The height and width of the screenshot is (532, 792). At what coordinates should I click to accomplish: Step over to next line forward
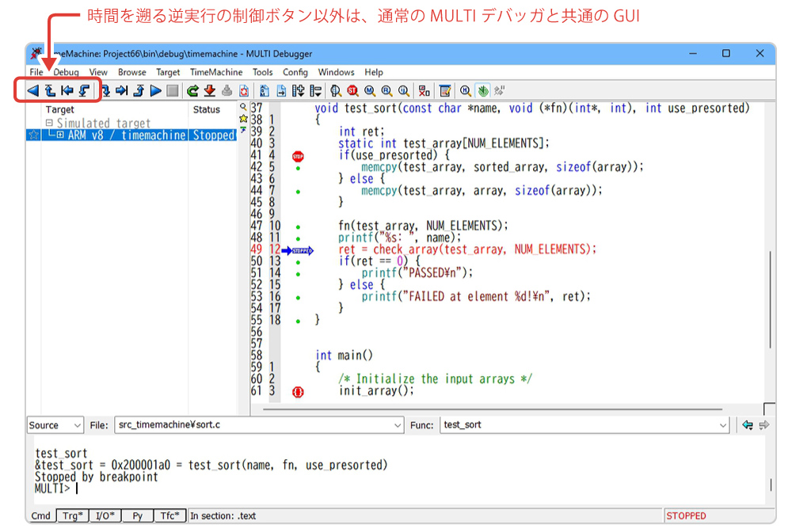[x=122, y=91]
